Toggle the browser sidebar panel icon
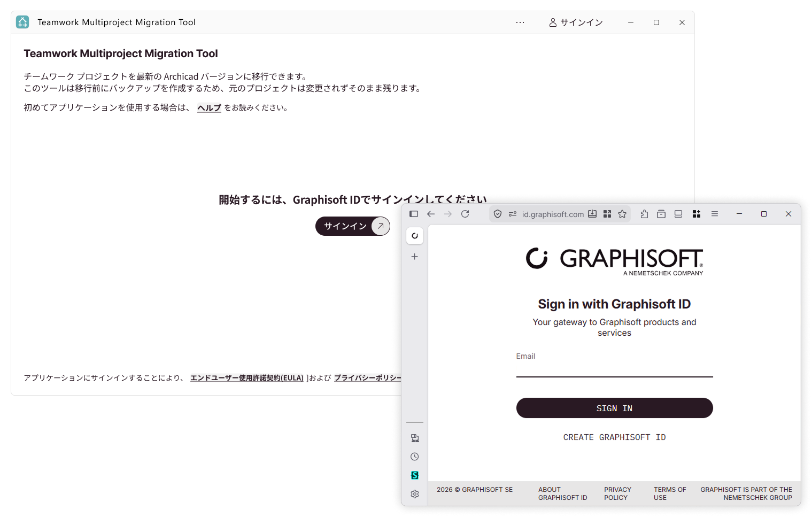The image size is (812, 517). coord(414,214)
